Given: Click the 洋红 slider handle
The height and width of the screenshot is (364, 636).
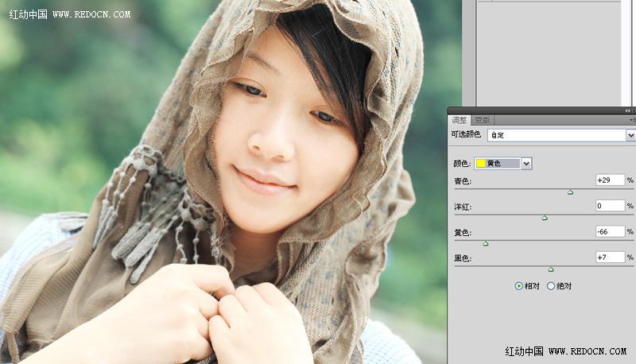Looking at the screenshot, I should tap(545, 218).
